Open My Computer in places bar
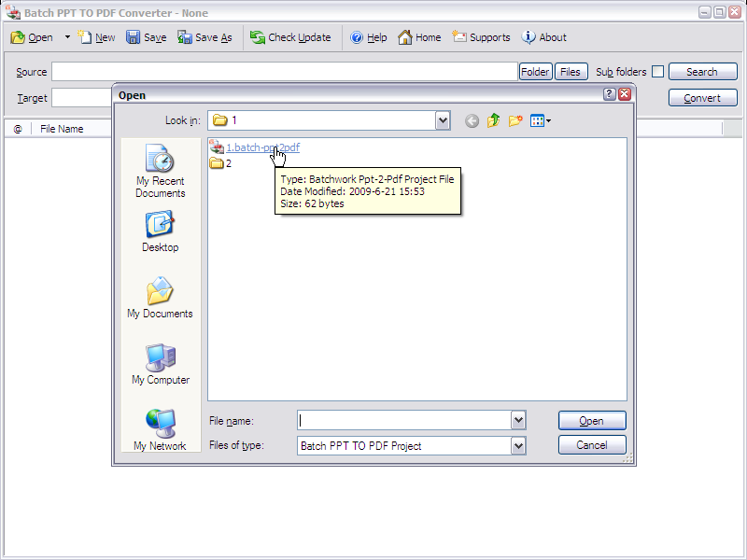 point(161,364)
